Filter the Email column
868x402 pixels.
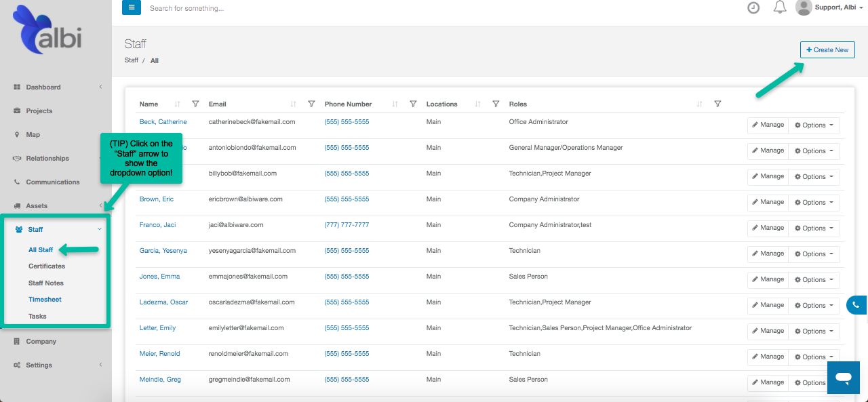click(311, 104)
